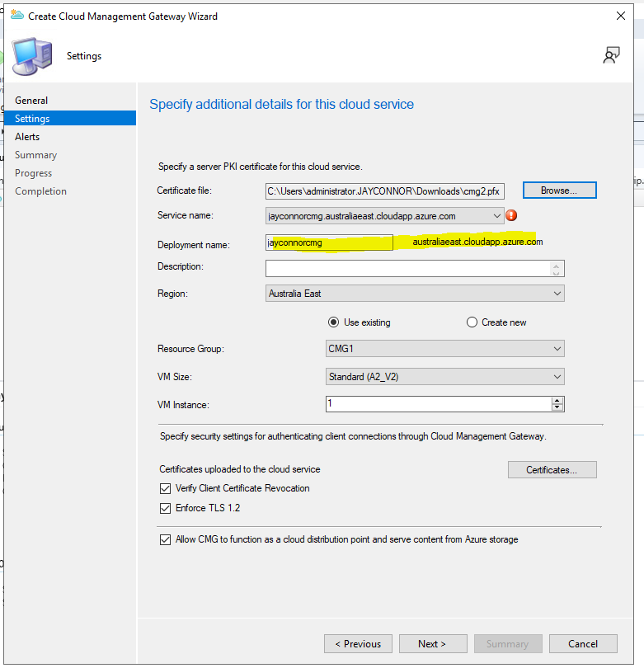
Task: Decrease VM Instance with the down arrow
Action: [x=557, y=407]
